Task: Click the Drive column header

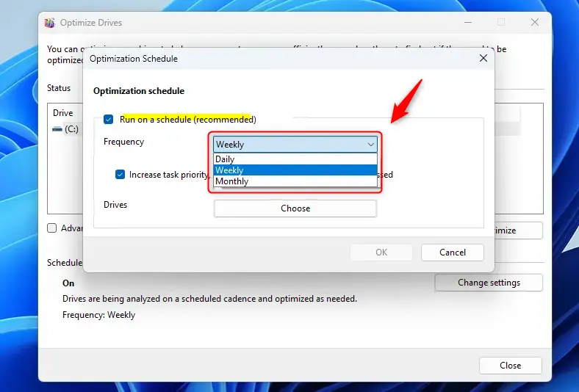Action: point(62,113)
